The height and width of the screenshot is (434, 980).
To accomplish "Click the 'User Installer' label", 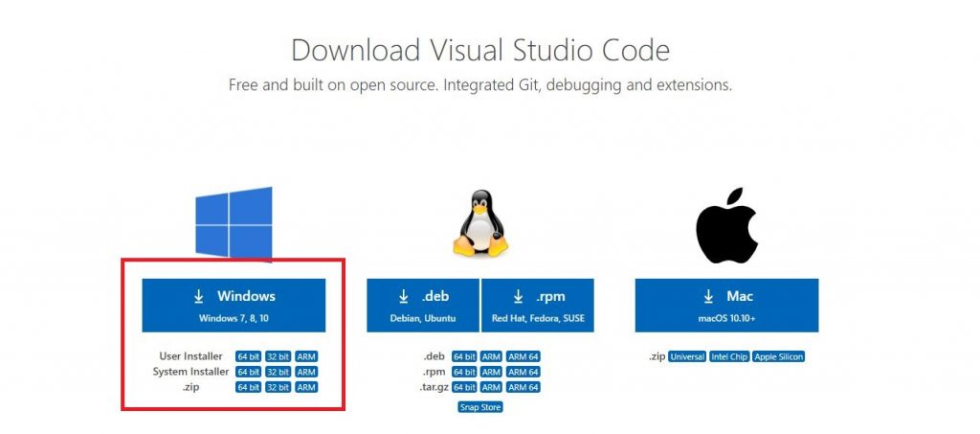I will [190, 356].
